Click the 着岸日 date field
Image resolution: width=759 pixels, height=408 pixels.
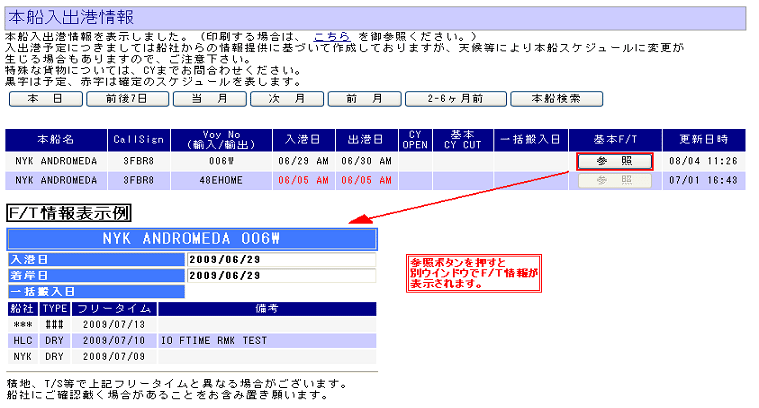coord(280,275)
